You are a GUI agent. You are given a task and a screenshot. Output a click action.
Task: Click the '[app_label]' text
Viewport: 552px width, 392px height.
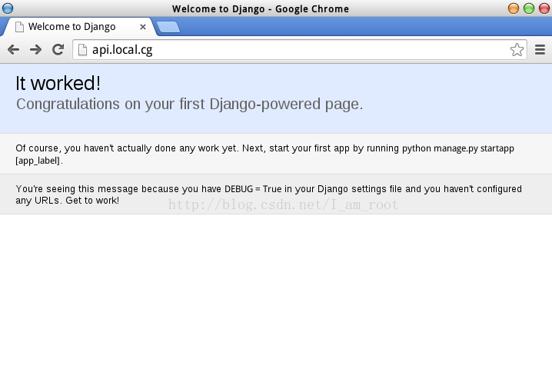point(38,161)
